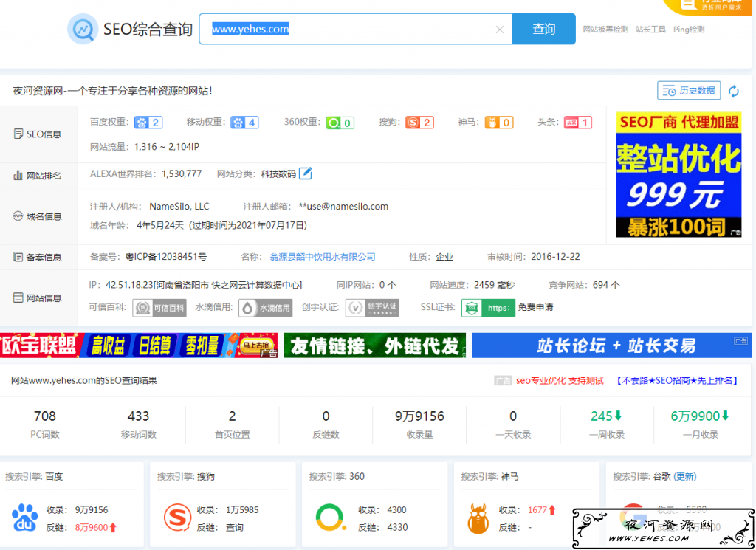Click the 神马 search mascot icon
The height and width of the screenshot is (550, 756).
tap(478, 519)
